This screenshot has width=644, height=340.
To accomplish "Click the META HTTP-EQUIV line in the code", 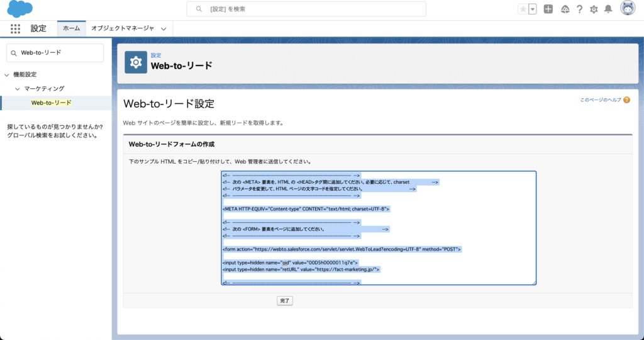I will (306, 209).
